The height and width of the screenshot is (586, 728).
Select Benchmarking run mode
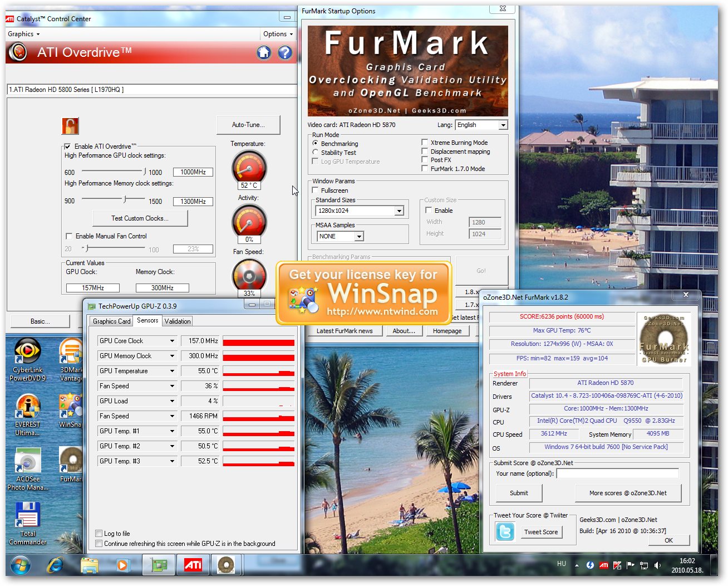click(x=316, y=144)
